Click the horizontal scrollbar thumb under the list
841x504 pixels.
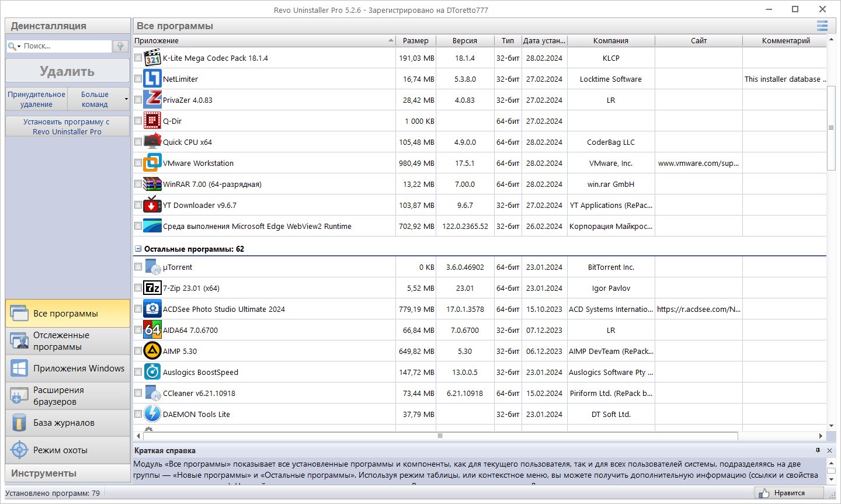(440, 436)
